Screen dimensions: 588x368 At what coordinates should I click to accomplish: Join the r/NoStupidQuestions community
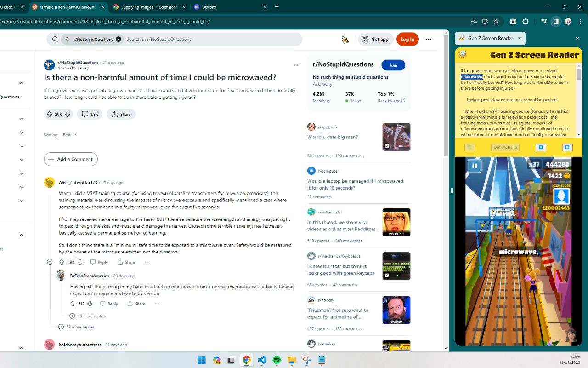coord(393,65)
